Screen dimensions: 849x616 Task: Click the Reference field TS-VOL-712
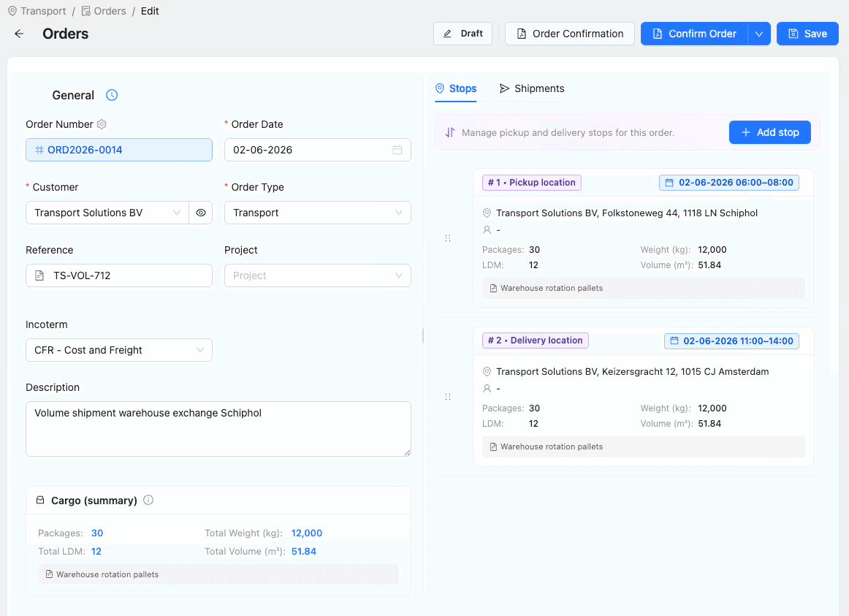point(119,275)
